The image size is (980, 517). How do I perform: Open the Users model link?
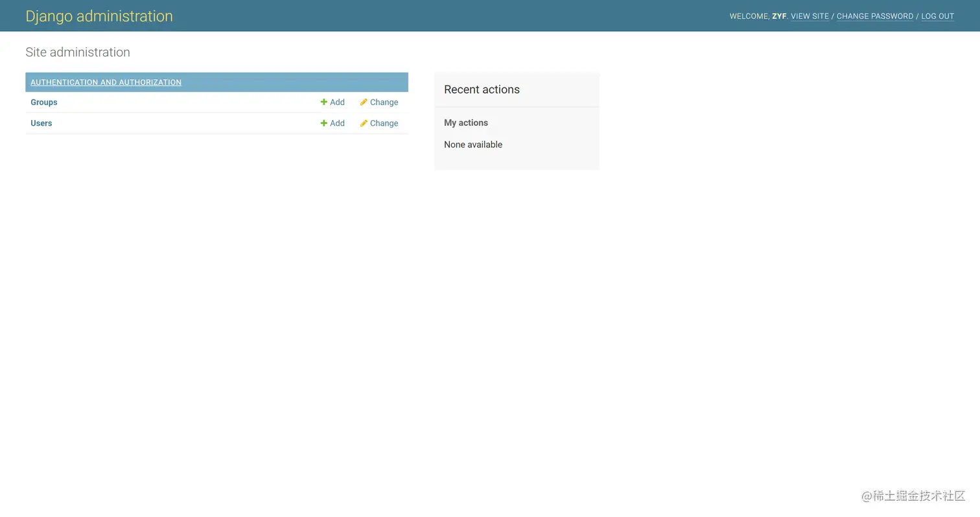click(x=41, y=123)
